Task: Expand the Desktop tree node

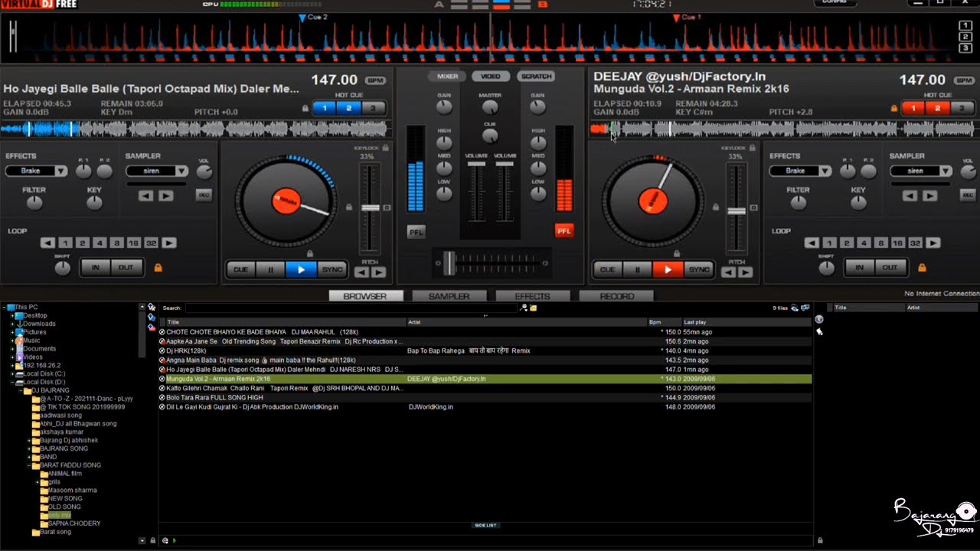Action: click(x=12, y=315)
